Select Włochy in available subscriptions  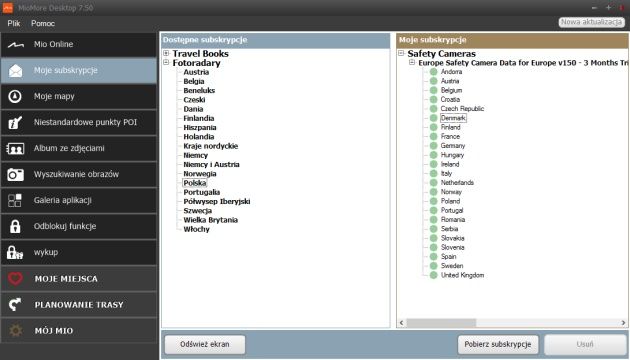tap(196, 229)
